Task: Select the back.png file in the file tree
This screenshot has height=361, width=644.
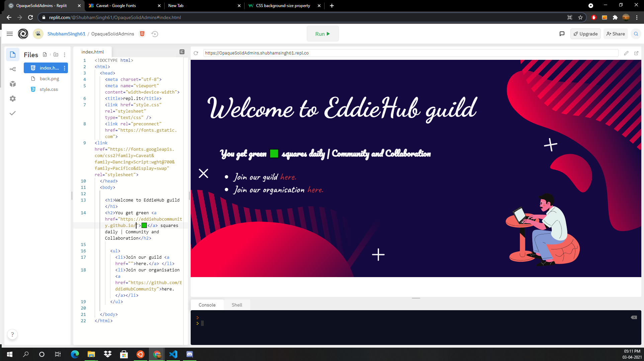Action: [50, 79]
